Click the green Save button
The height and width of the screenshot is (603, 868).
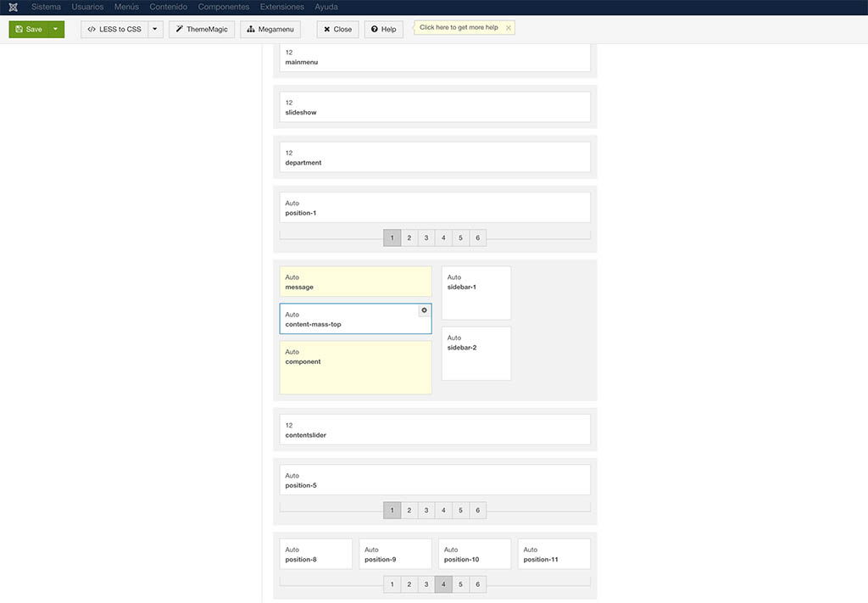pyautogui.click(x=28, y=29)
